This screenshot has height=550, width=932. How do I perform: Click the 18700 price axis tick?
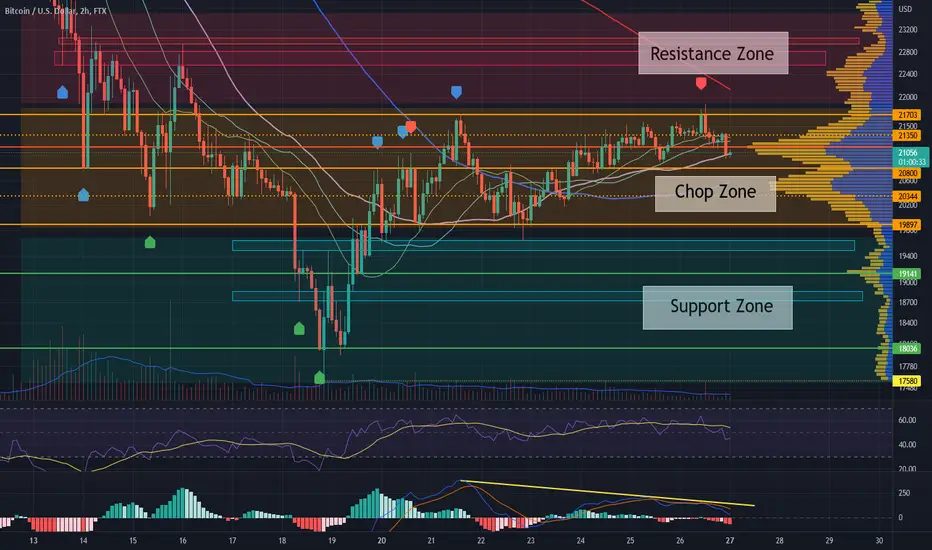pos(907,303)
